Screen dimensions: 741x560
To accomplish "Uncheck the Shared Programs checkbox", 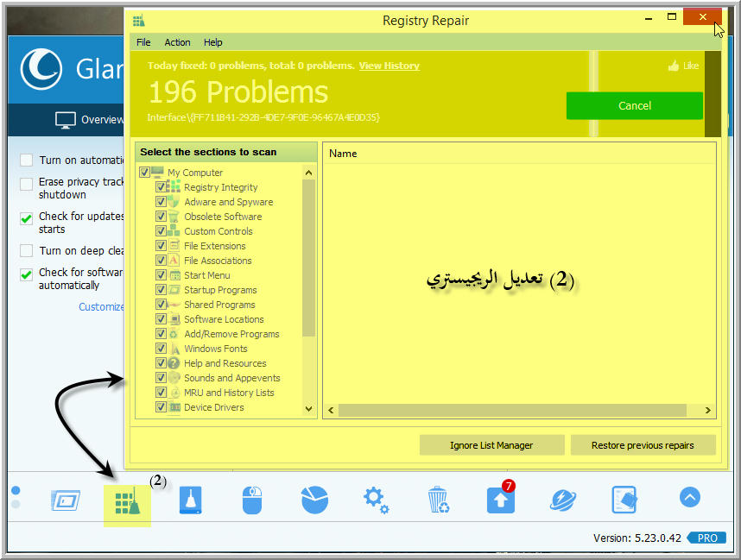I will [161, 304].
